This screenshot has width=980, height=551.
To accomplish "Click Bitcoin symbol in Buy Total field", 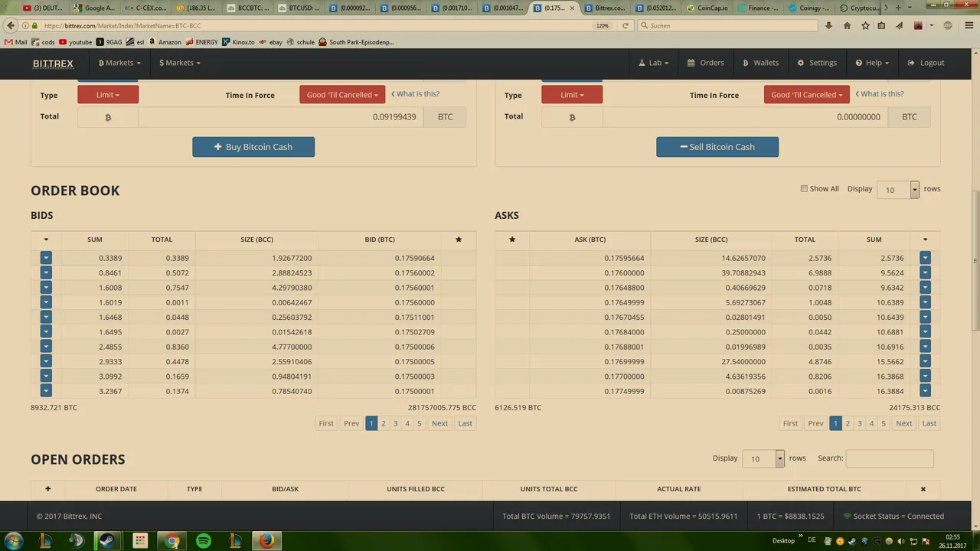I will [x=108, y=117].
